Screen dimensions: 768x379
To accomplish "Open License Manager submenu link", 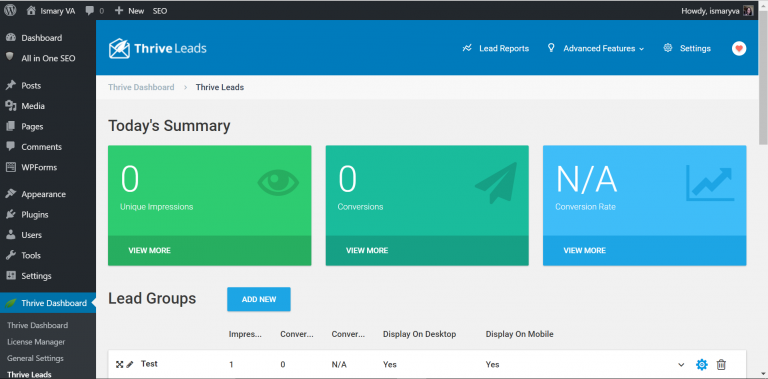I will 36,342.
